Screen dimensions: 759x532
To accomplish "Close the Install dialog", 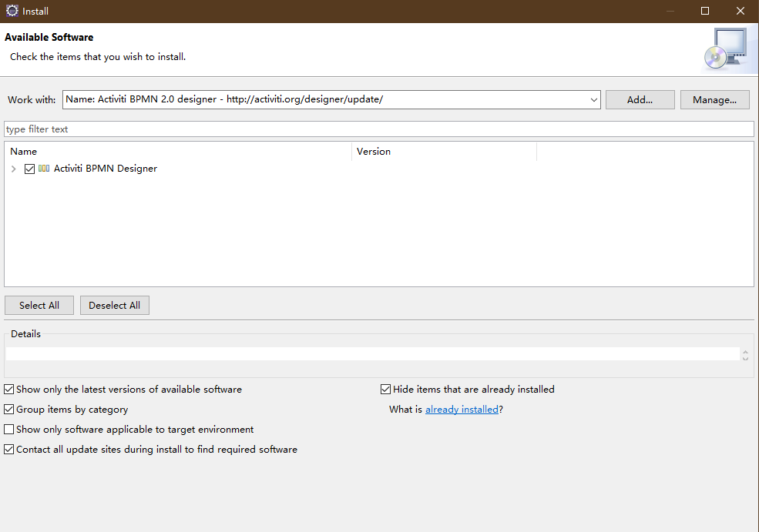I will [x=741, y=11].
